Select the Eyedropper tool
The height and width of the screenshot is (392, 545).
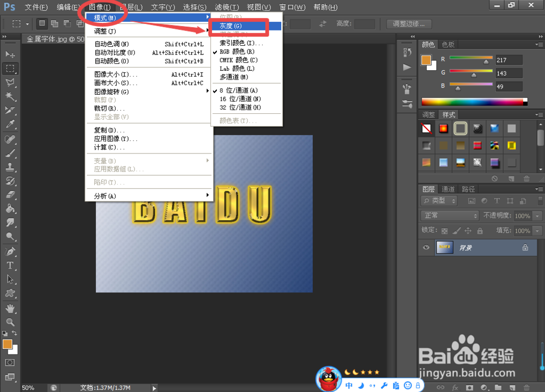point(10,124)
